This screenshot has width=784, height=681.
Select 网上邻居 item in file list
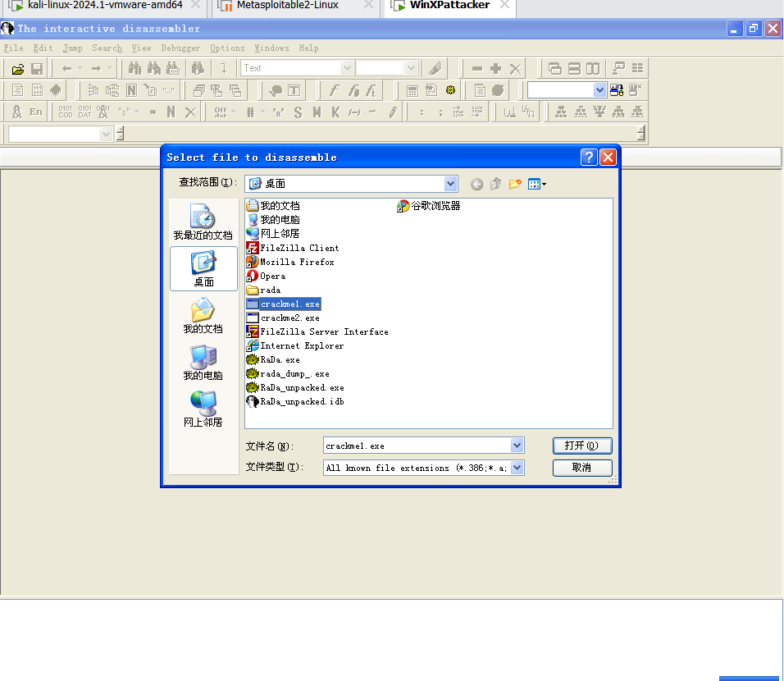click(274, 234)
